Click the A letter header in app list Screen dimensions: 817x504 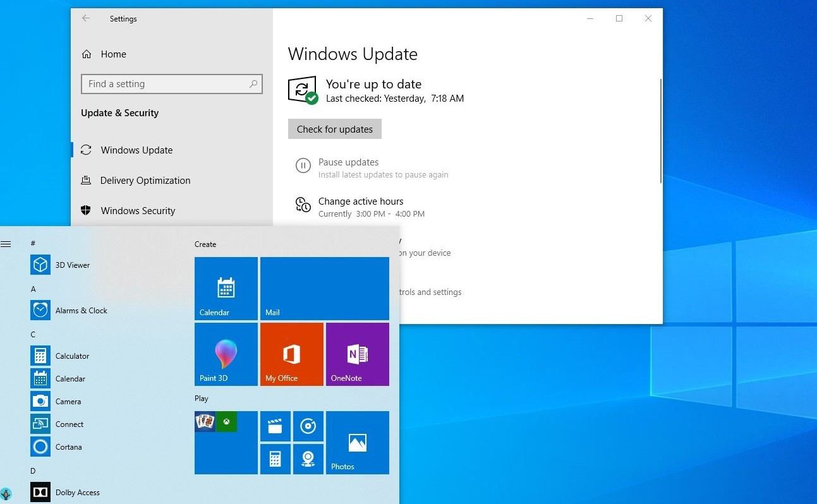(x=33, y=289)
